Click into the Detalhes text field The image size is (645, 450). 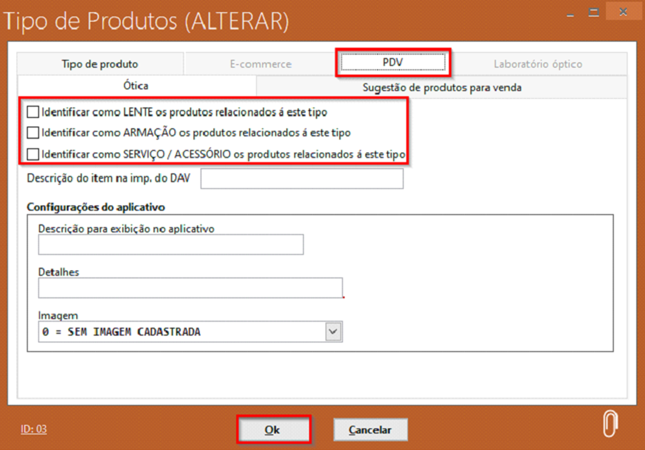pyautogui.click(x=190, y=288)
